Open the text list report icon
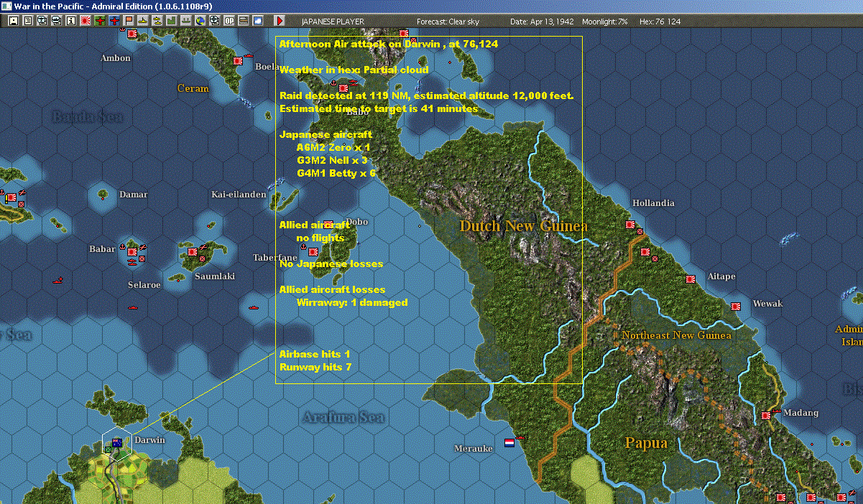The width and height of the screenshot is (863, 504). coord(27,21)
